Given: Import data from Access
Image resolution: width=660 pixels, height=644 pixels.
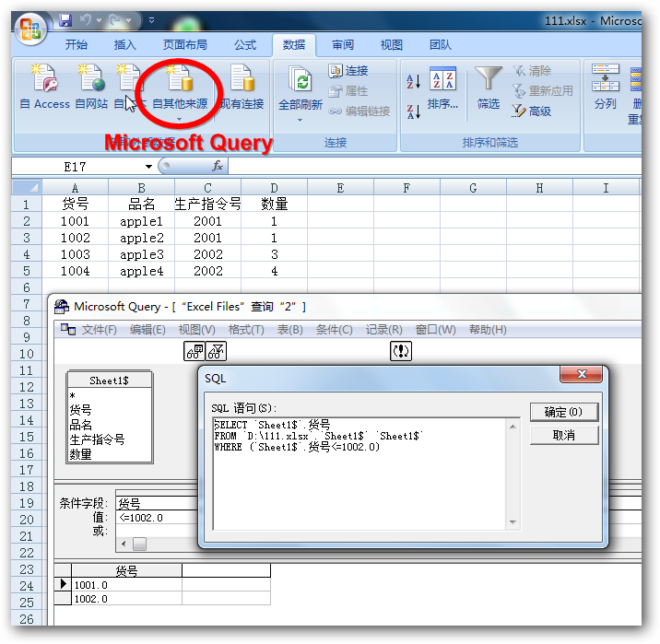Looking at the screenshot, I should point(44,87).
